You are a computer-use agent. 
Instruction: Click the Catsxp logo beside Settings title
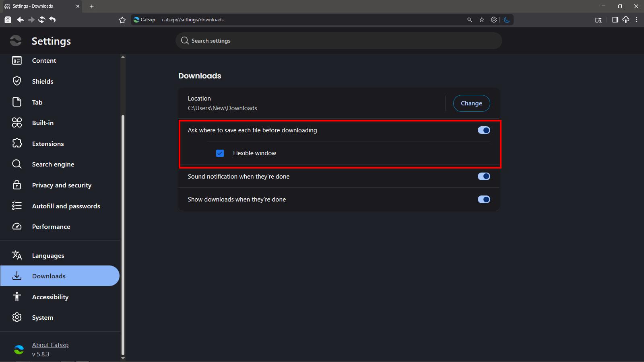click(x=16, y=41)
